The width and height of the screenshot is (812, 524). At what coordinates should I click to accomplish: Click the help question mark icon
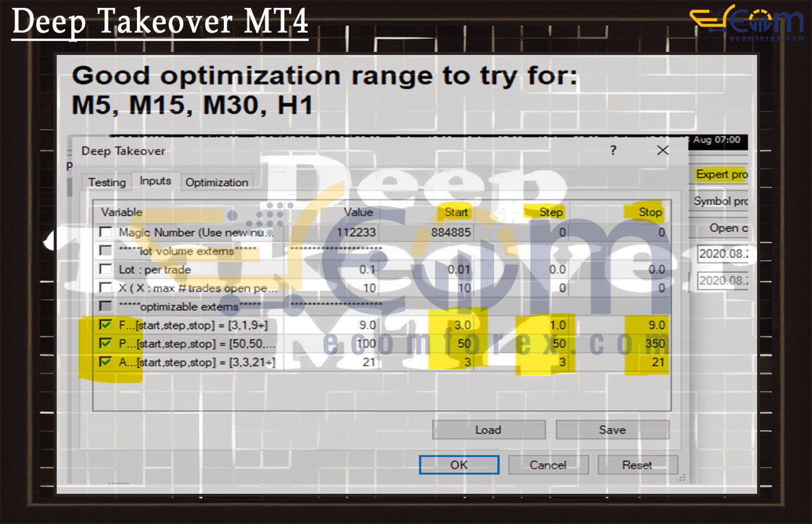tap(613, 150)
